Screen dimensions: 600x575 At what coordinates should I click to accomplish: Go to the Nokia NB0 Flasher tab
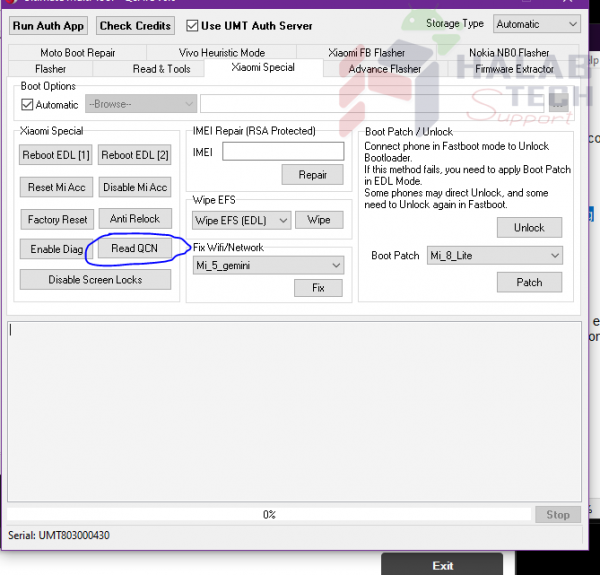(509, 52)
